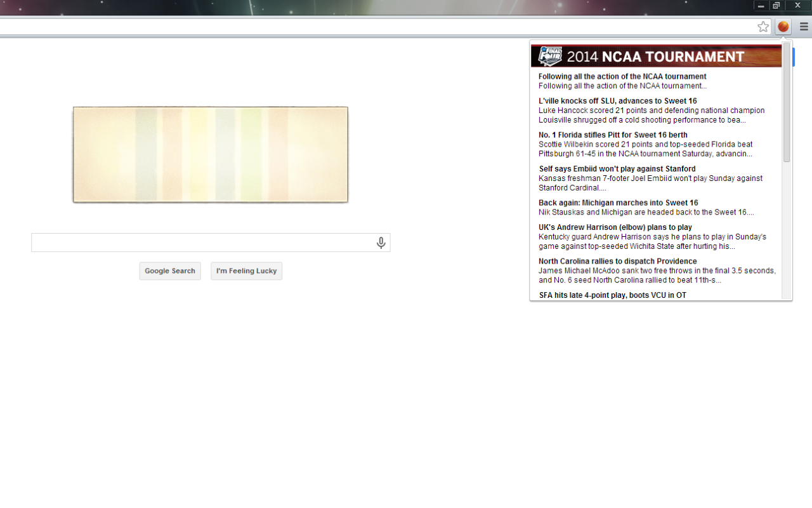Close the browser window
This screenshot has height=508, width=812.
798,6
